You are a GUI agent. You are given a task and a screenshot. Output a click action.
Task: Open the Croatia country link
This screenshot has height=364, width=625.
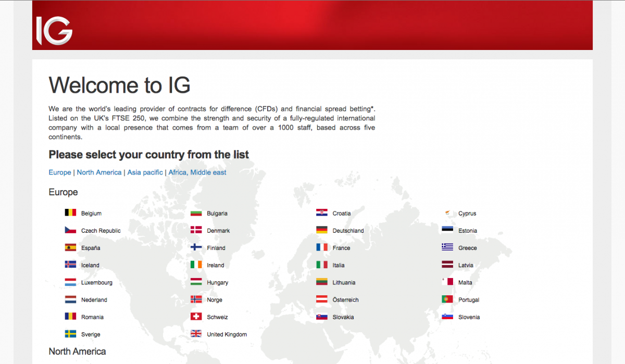click(x=342, y=214)
